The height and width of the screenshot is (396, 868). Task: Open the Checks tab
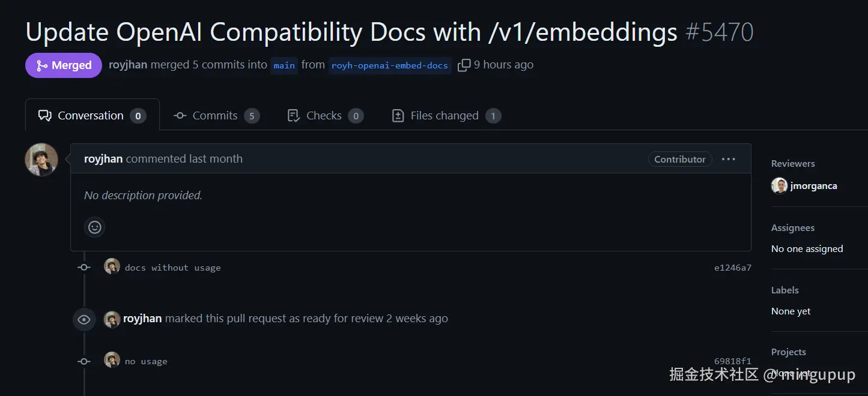click(x=324, y=115)
